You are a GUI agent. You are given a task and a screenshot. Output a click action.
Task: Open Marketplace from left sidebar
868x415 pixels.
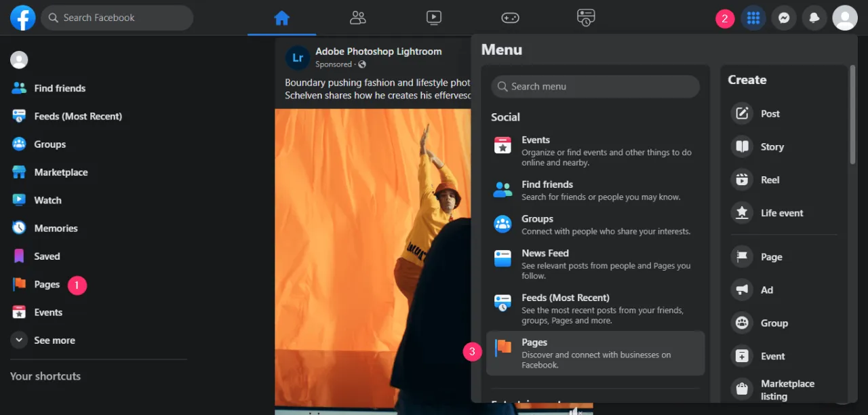pos(60,172)
